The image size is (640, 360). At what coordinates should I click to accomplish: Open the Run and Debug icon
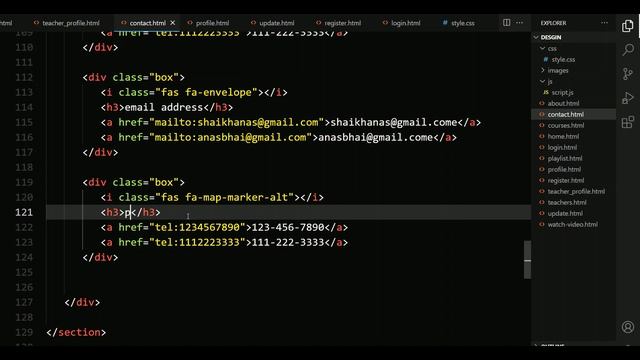pyautogui.click(x=628, y=98)
